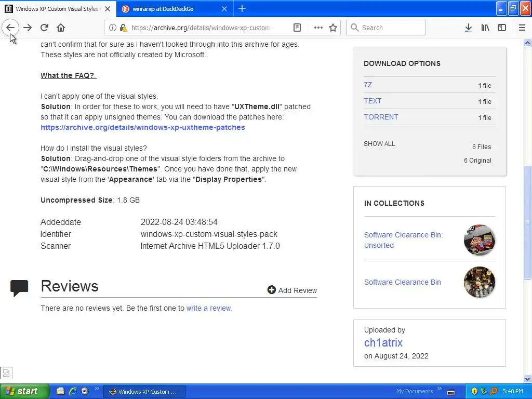Click the 5:40 PM system clock
This screenshot has height=399, width=532.
click(513, 391)
